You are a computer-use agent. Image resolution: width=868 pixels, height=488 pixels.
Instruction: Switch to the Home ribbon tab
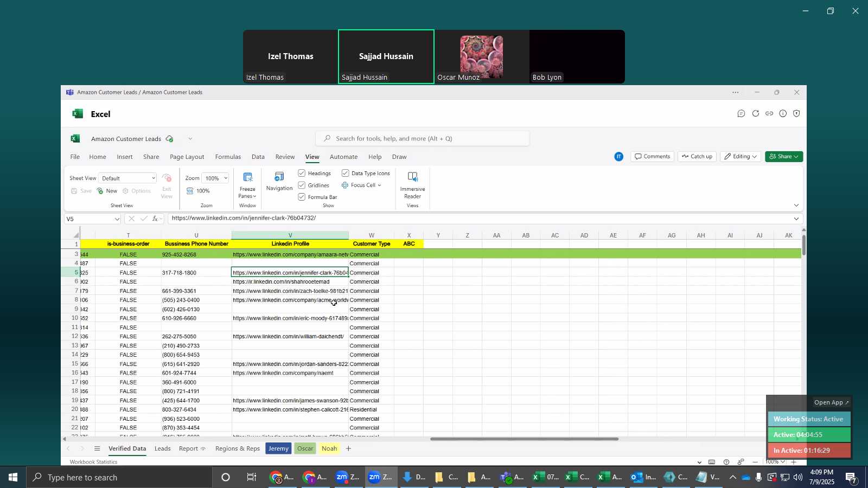[x=98, y=157]
